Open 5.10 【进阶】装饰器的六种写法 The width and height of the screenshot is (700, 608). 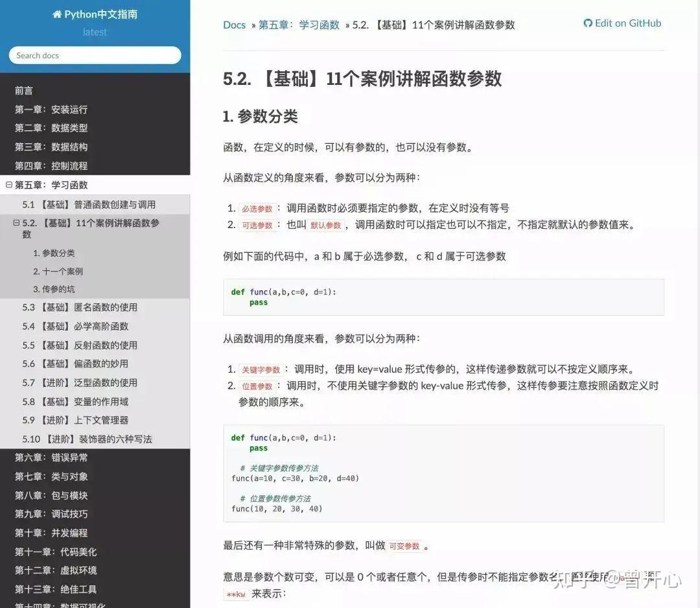[x=87, y=439]
